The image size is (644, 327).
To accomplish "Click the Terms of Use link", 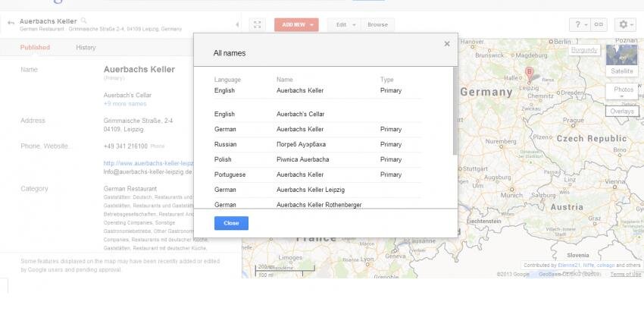I will tap(625, 274).
